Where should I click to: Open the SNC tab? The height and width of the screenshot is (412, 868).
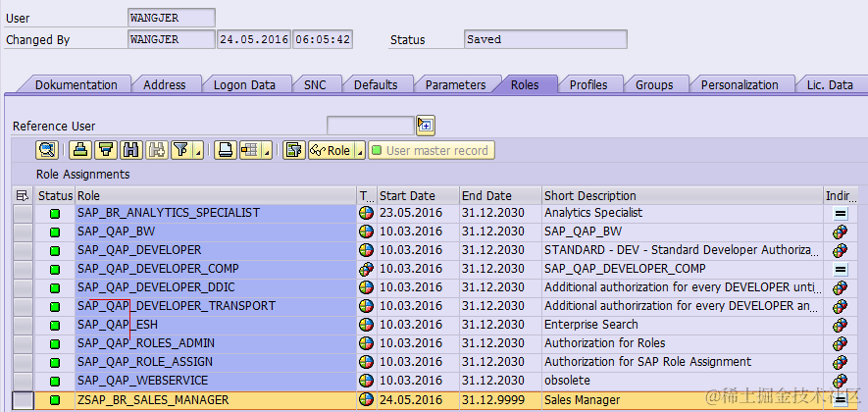[x=315, y=84]
